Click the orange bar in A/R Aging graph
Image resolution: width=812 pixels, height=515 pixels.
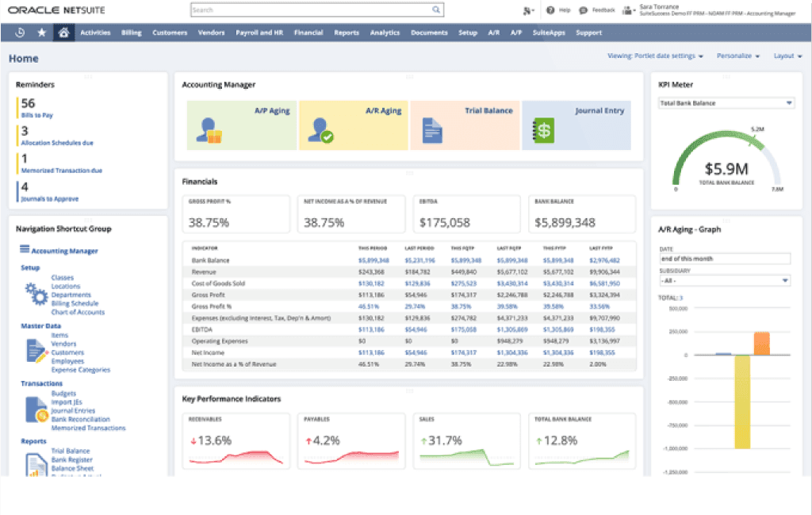761,343
